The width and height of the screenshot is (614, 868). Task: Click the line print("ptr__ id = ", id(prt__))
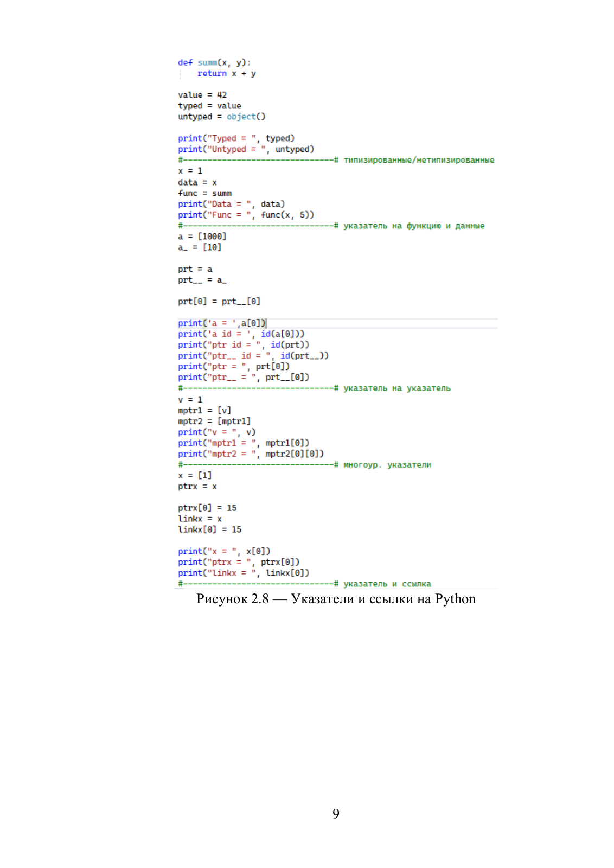253,356
